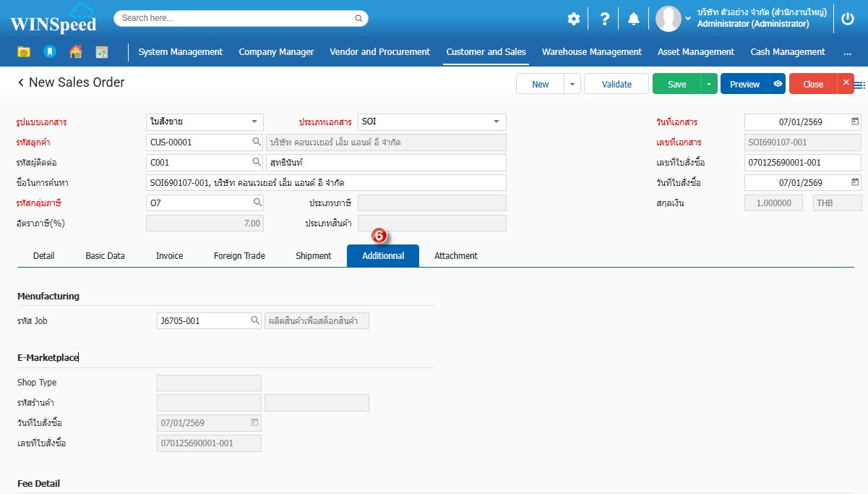
Task: Open Job code lookup magnifier
Action: point(254,320)
